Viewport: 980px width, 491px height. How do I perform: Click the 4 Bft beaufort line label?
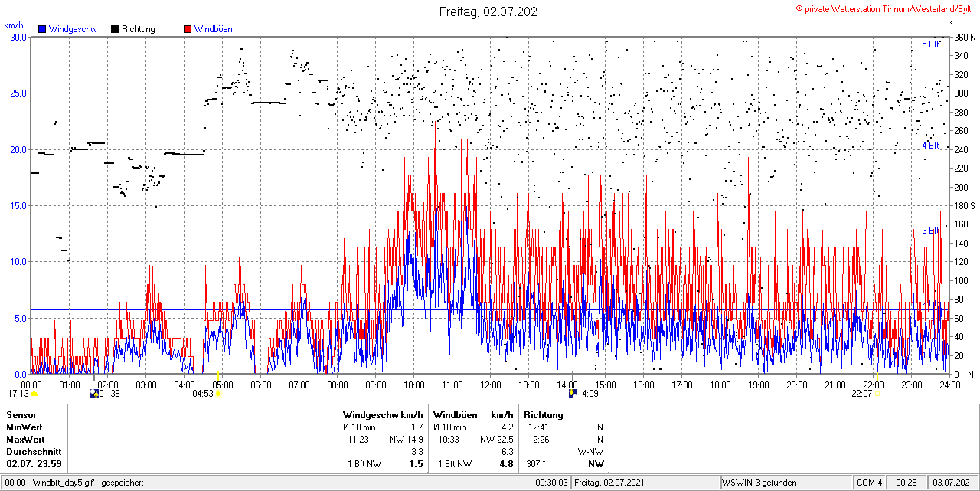(930, 145)
